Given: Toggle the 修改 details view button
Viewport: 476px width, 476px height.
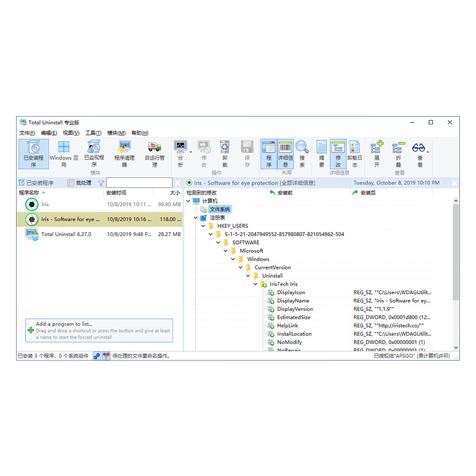Looking at the screenshot, I should coord(338,154).
